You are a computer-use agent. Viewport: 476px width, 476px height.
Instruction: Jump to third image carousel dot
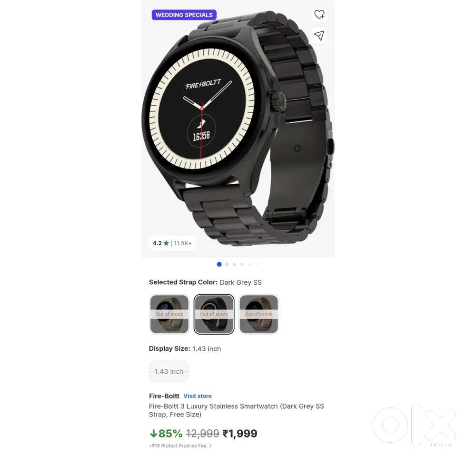click(234, 264)
